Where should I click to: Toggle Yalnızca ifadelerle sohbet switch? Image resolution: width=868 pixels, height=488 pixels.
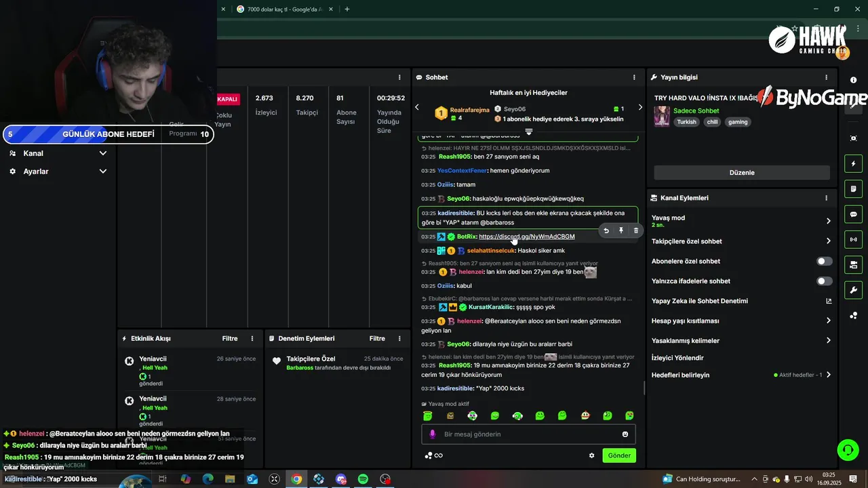click(825, 281)
